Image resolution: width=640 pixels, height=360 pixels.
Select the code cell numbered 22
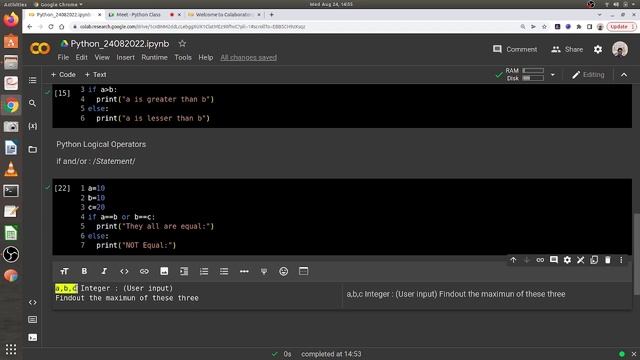click(342, 217)
